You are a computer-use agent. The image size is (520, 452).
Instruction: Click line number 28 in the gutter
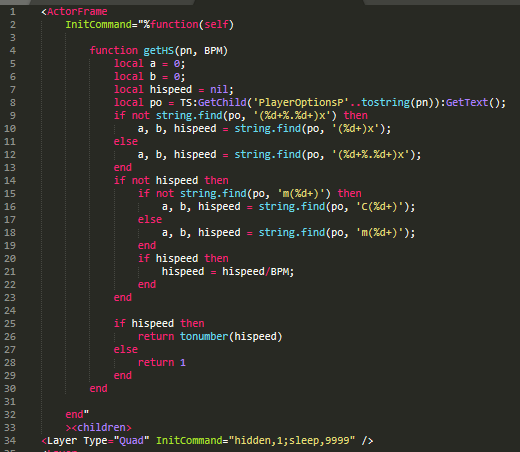[10, 363]
